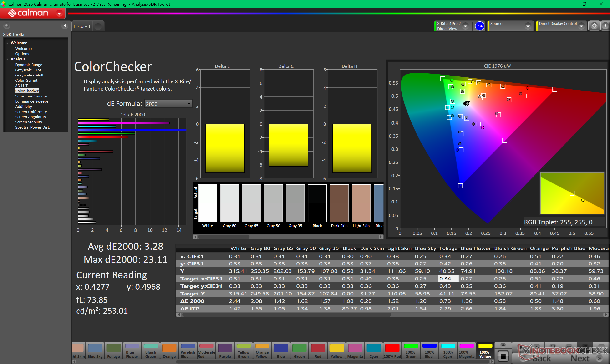
Task: Click the Calman logo menu button
Action: [x=33, y=13]
